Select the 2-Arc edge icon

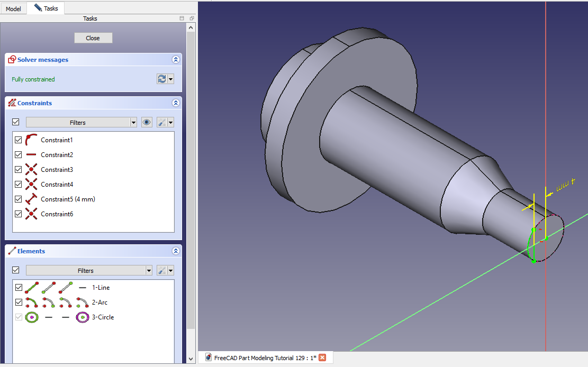tap(32, 302)
